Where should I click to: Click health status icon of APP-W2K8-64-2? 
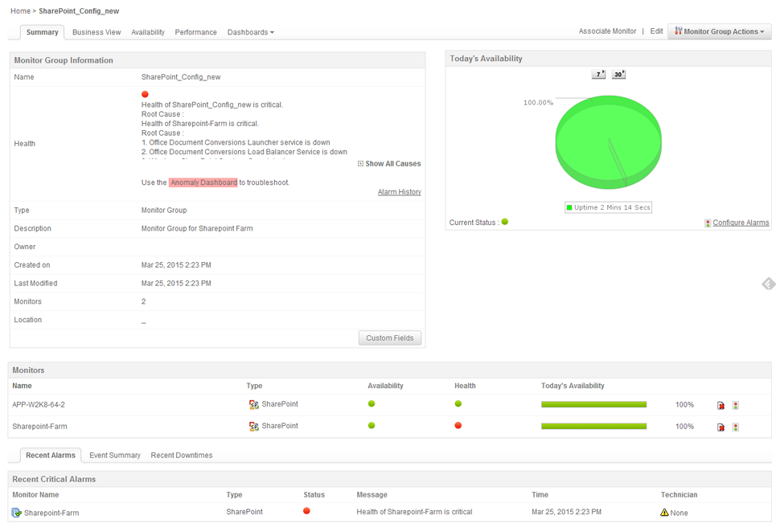(458, 403)
